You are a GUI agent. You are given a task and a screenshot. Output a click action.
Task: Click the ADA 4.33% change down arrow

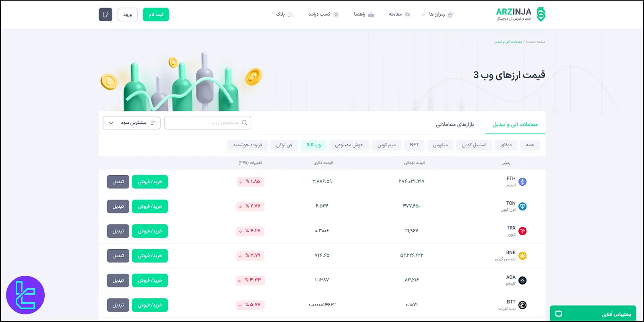[x=240, y=281]
